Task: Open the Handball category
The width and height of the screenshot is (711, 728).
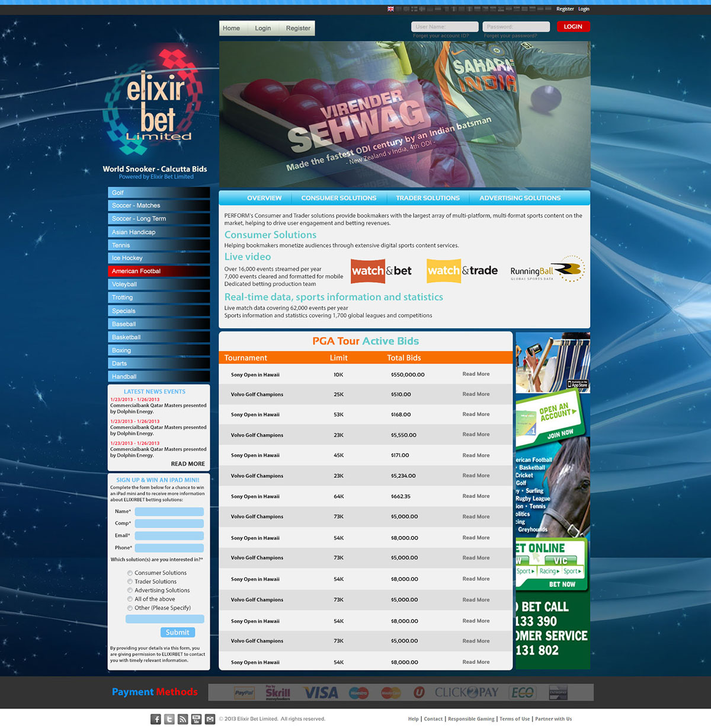Action: click(159, 377)
